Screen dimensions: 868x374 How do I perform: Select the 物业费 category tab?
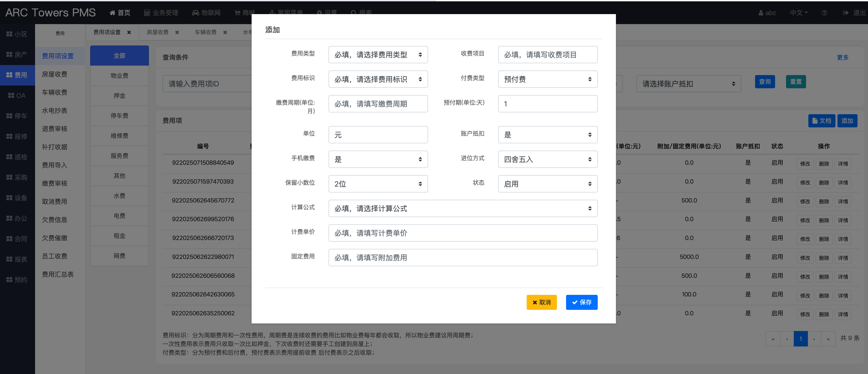(x=119, y=75)
